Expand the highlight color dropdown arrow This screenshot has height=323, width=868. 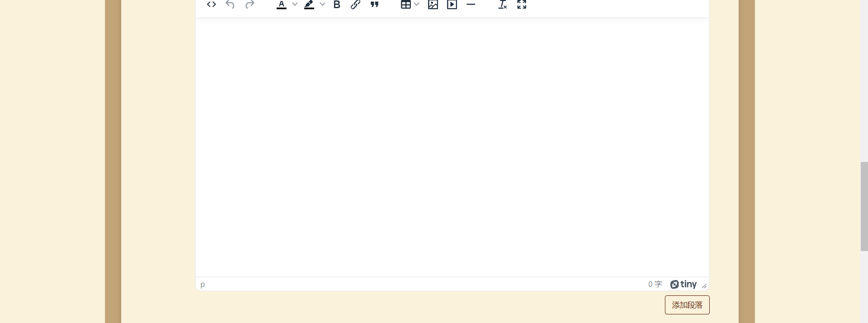323,5
